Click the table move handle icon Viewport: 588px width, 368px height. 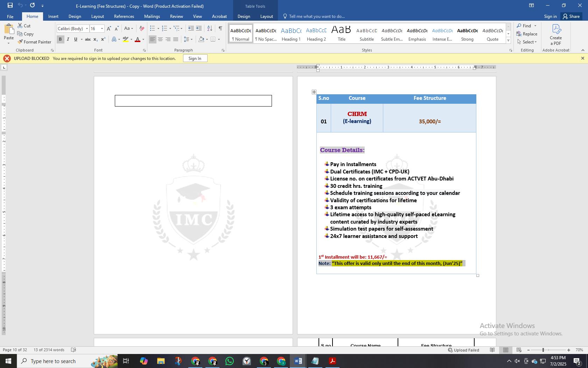tap(314, 92)
